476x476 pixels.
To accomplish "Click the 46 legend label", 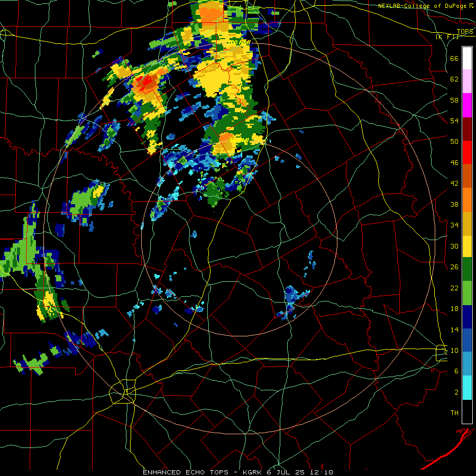I will 454,163.
